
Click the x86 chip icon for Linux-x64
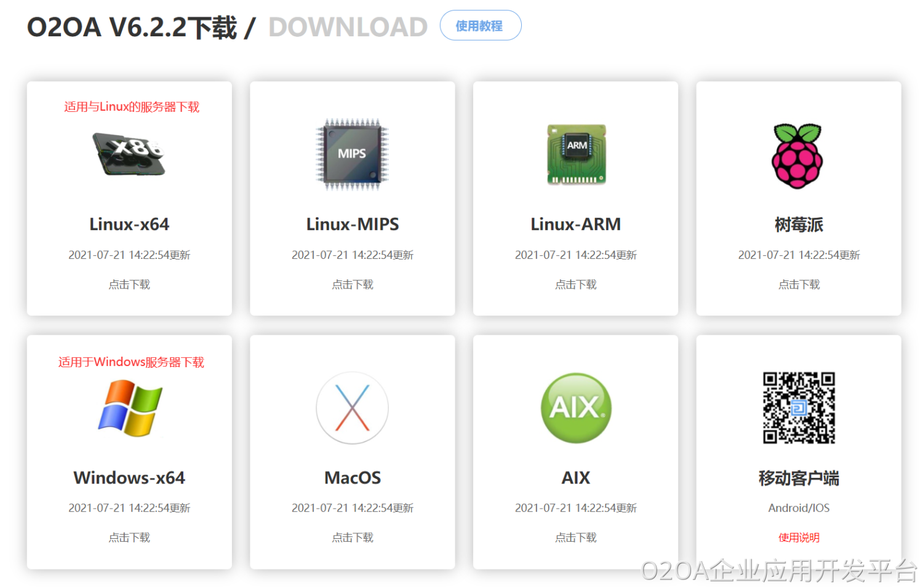click(x=129, y=154)
